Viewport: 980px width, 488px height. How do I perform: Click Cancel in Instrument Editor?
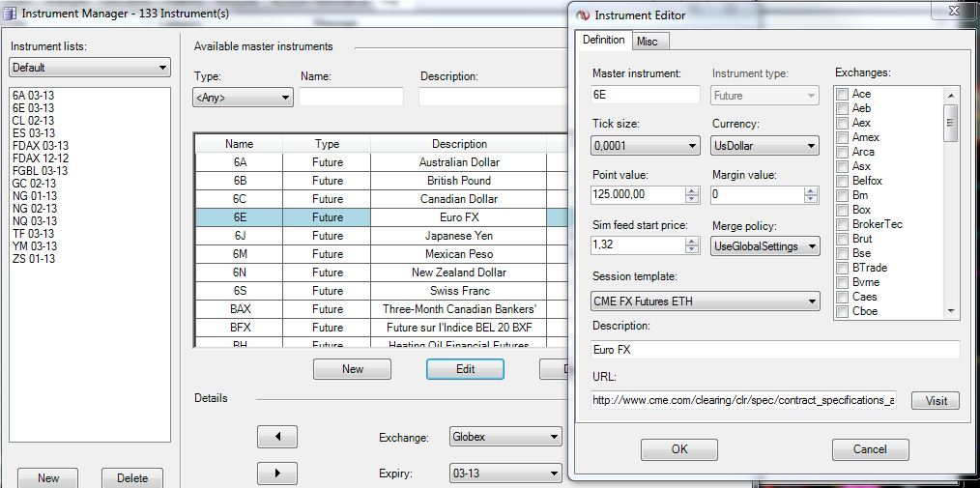870,449
